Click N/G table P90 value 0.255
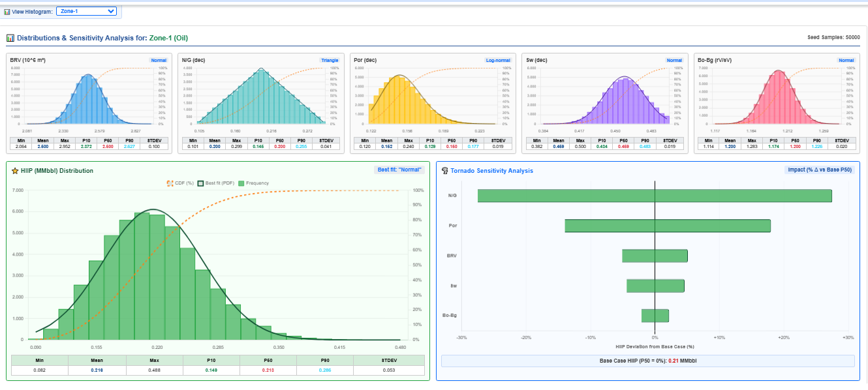This screenshot has width=868, height=390. pos(302,147)
